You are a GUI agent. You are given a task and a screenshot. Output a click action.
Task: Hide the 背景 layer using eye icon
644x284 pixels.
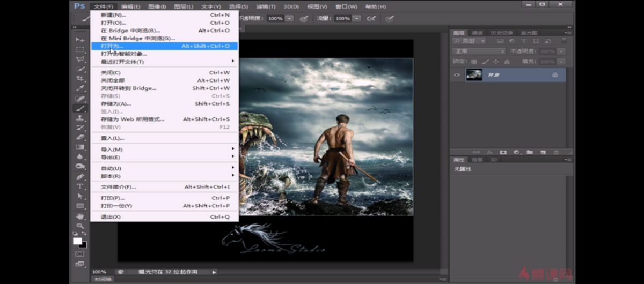[x=457, y=75]
